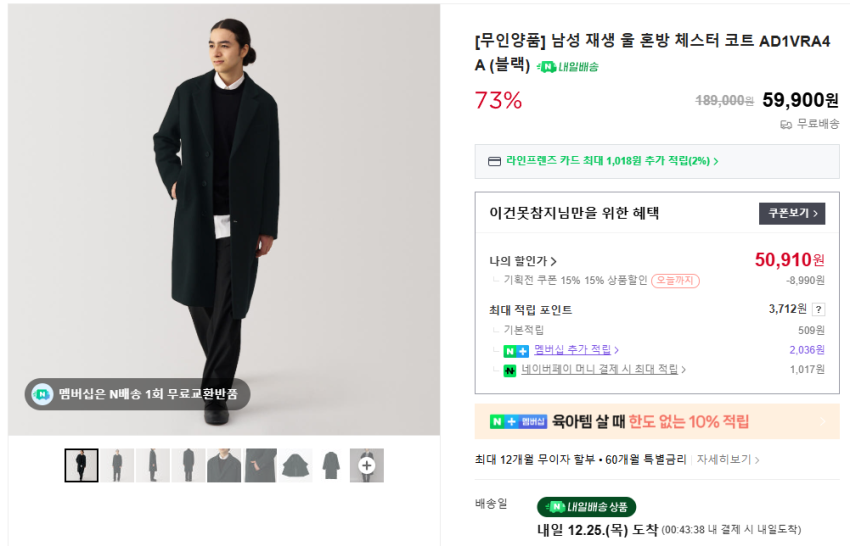Show more images with plus thumbnail
Screen dimensions: 850x546
[x=367, y=465]
